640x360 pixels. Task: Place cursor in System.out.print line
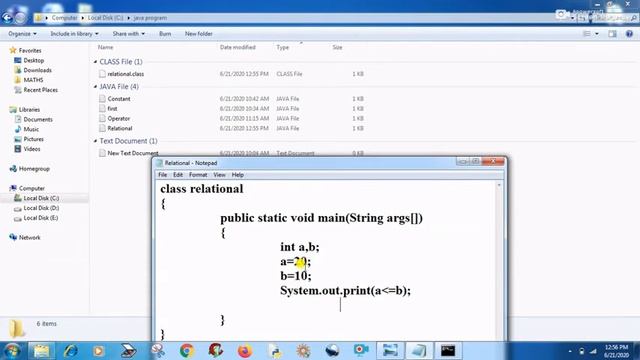[x=345, y=291]
